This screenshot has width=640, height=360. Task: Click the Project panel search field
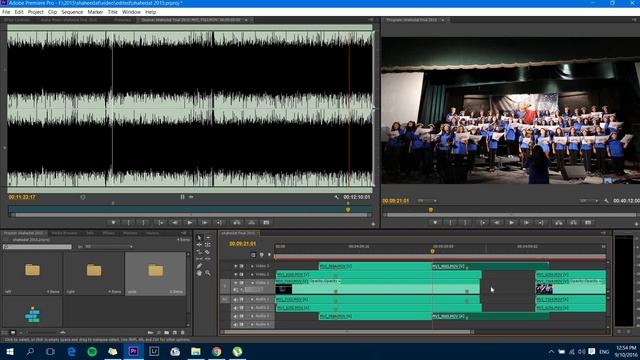tap(37, 247)
